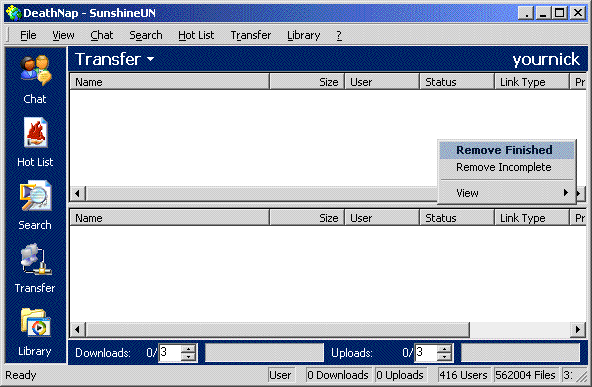Sort lower list by Size column
Image resolution: width=592 pixels, height=387 pixels.
(307, 218)
